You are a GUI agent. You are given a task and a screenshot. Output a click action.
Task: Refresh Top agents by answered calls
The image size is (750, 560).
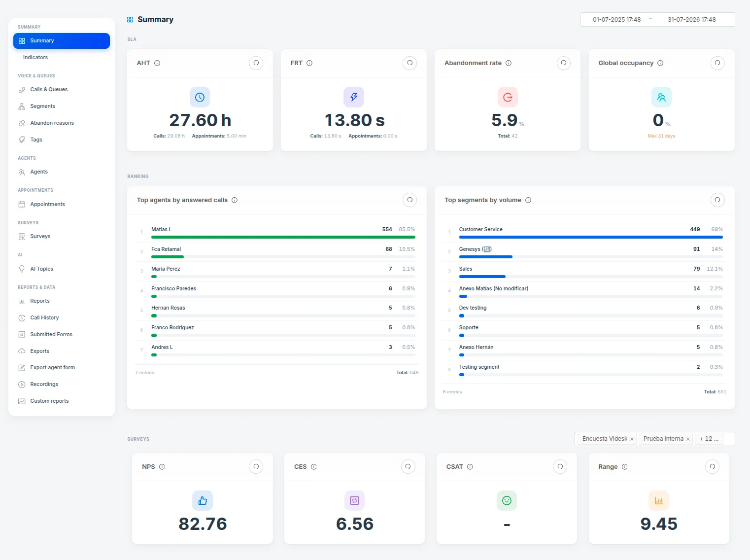[x=409, y=200]
